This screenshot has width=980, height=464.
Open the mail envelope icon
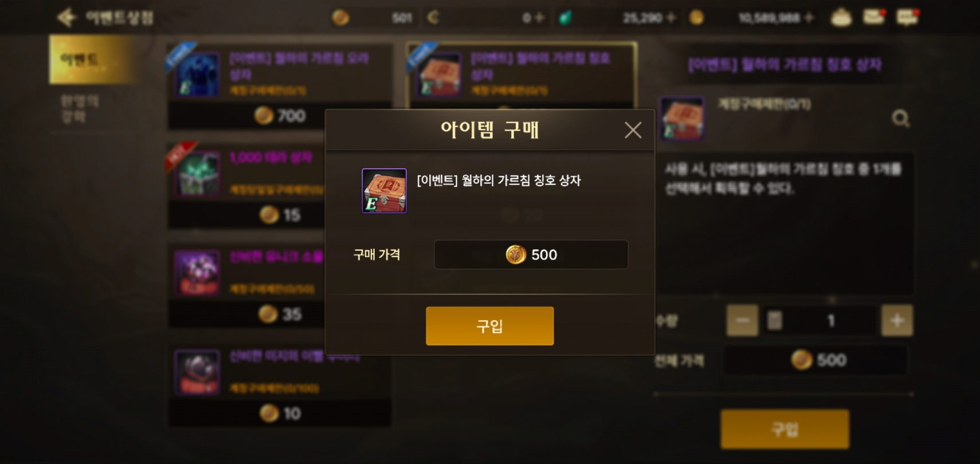[x=874, y=17]
